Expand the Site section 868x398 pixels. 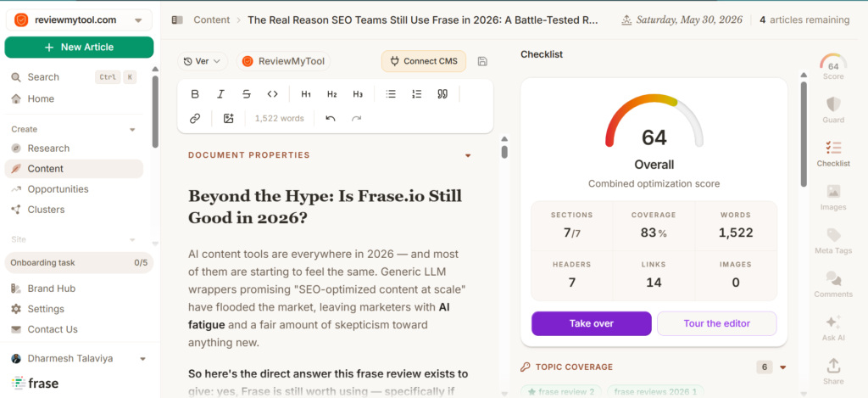pyautogui.click(x=132, y=239)
